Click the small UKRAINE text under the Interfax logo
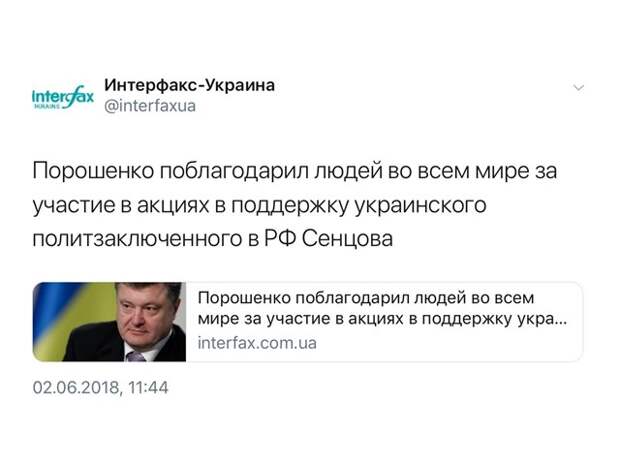Viewport: 620px width, 465px height. coord(47,106)
